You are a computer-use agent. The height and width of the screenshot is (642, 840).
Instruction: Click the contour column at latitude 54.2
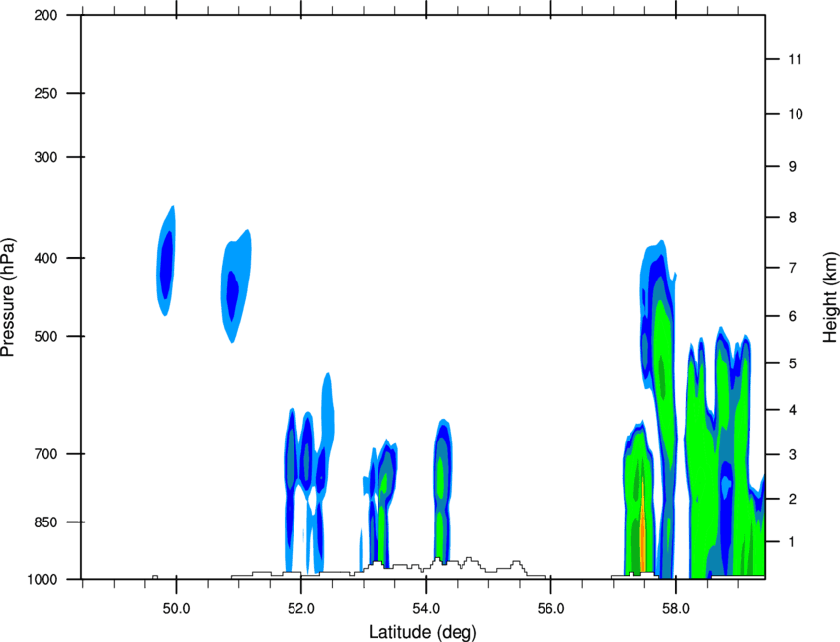pos(442,490)
